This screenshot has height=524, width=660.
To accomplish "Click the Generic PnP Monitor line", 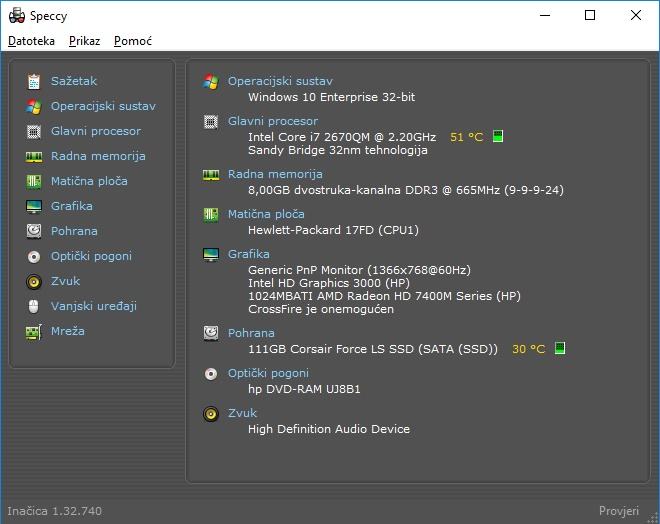I will [x=359, y=270].
